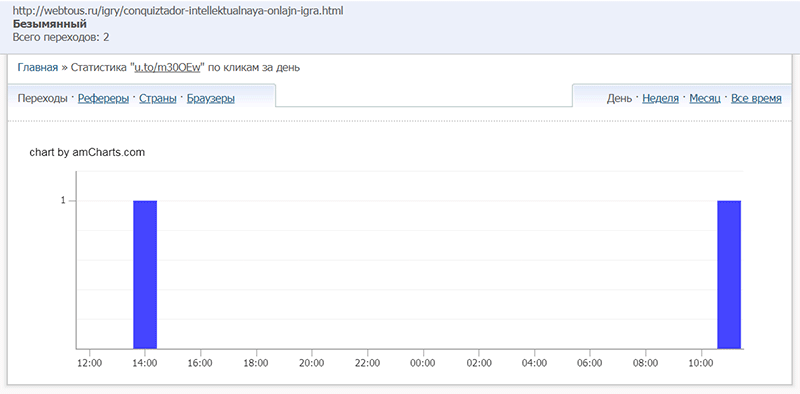This screenshot has height=394, width=800.
Task: Select the День period option
Action: pyautogui.click(x=619, y=98)
